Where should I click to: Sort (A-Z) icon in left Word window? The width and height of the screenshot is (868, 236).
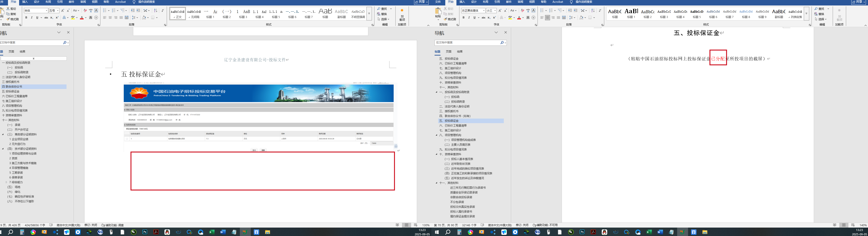(x=156, y=11)
